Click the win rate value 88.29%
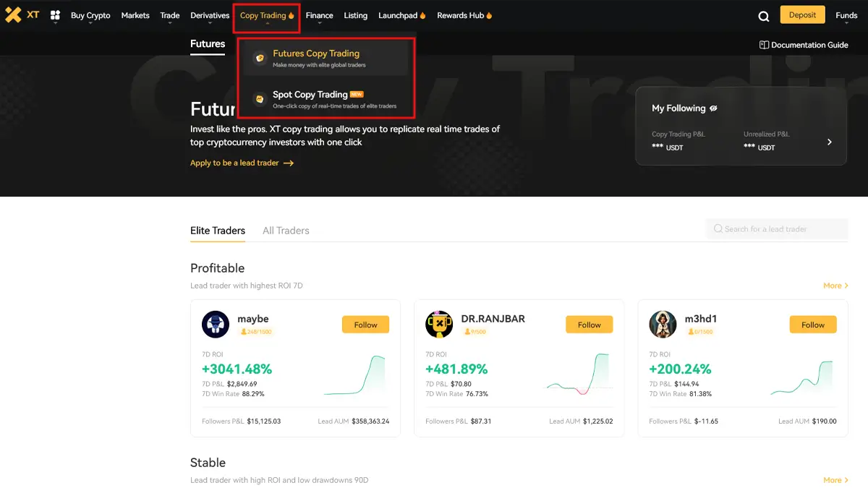The image size is (868, 488). [x=253, y=394]
